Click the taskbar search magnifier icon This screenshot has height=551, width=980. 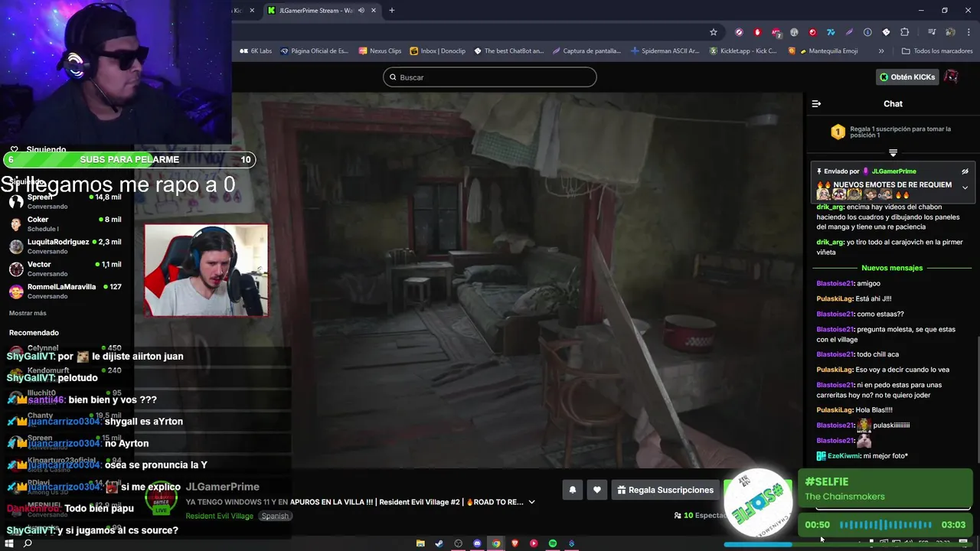(28, 543)
